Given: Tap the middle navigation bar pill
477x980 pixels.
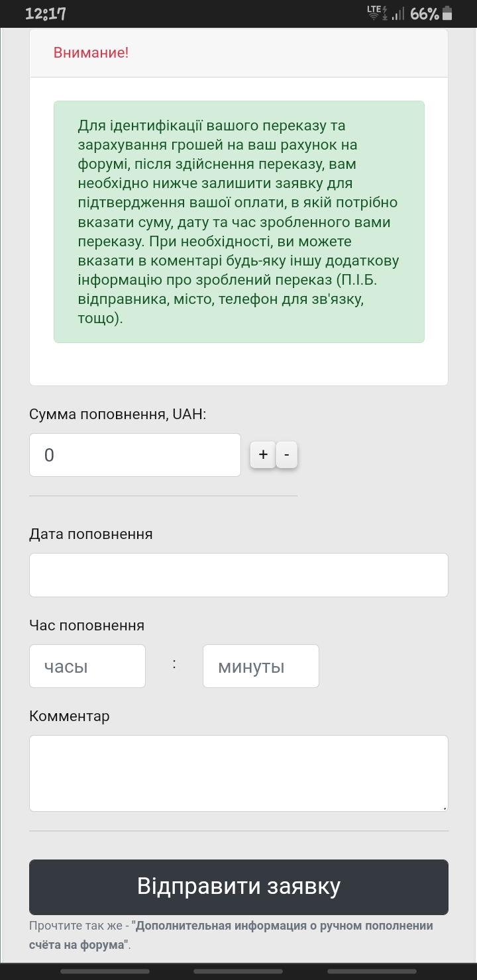Looking at the screenshot, I should point(238,971).
